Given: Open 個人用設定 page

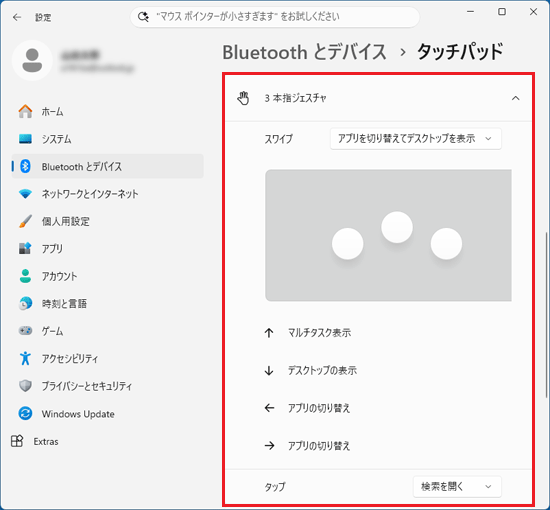Looking at the screenshot, I should (107, 221).
